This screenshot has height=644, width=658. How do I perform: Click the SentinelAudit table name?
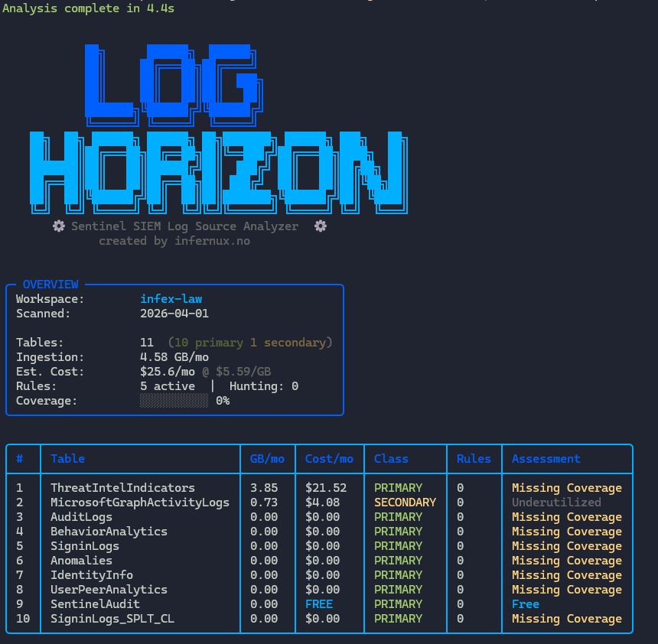96,604
